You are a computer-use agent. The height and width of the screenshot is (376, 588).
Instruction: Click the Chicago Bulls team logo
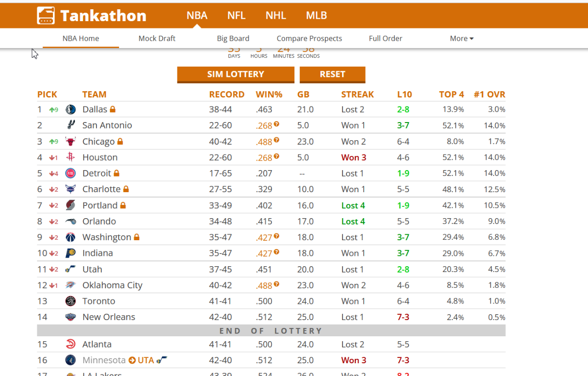click(71, 142)
